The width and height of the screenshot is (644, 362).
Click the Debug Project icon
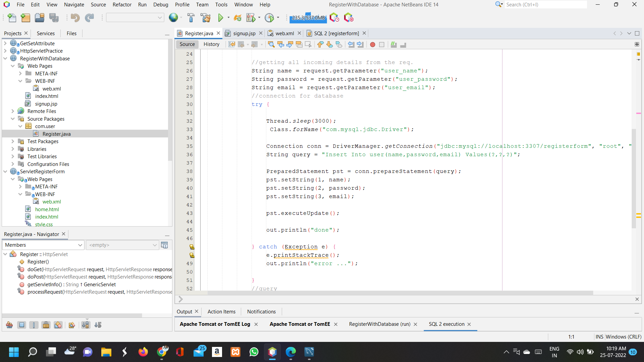coord(251,18)
